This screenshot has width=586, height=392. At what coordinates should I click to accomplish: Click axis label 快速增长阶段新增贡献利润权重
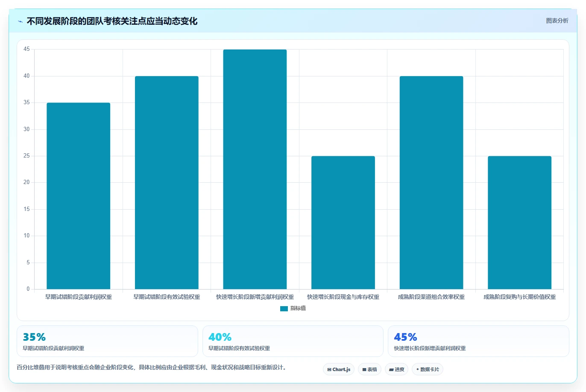tap(255, 297)
